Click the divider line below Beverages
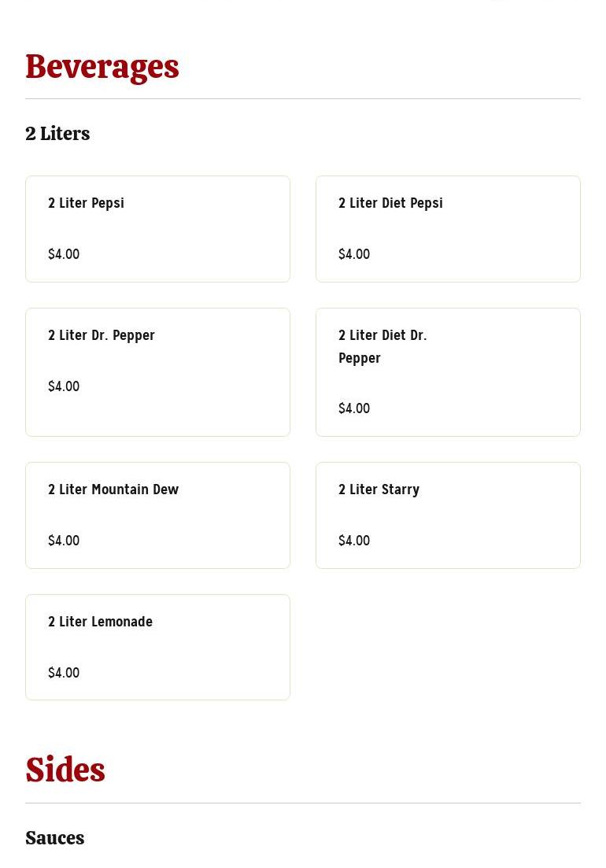606x868 pixels. click(303, 99)
